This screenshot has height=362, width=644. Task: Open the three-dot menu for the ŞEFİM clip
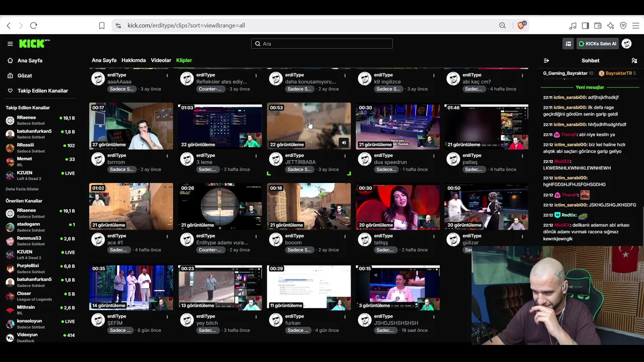(x=167, y=317)
